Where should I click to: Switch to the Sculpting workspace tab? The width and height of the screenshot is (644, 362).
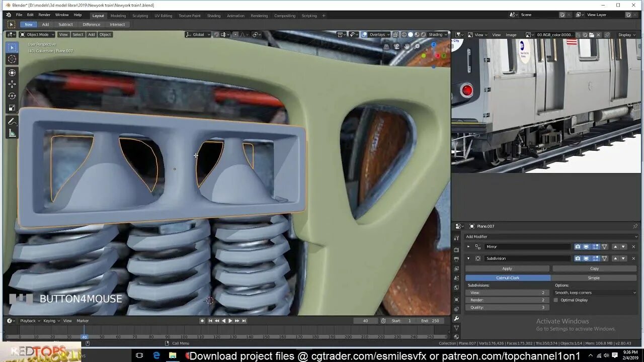pos(140,16)
